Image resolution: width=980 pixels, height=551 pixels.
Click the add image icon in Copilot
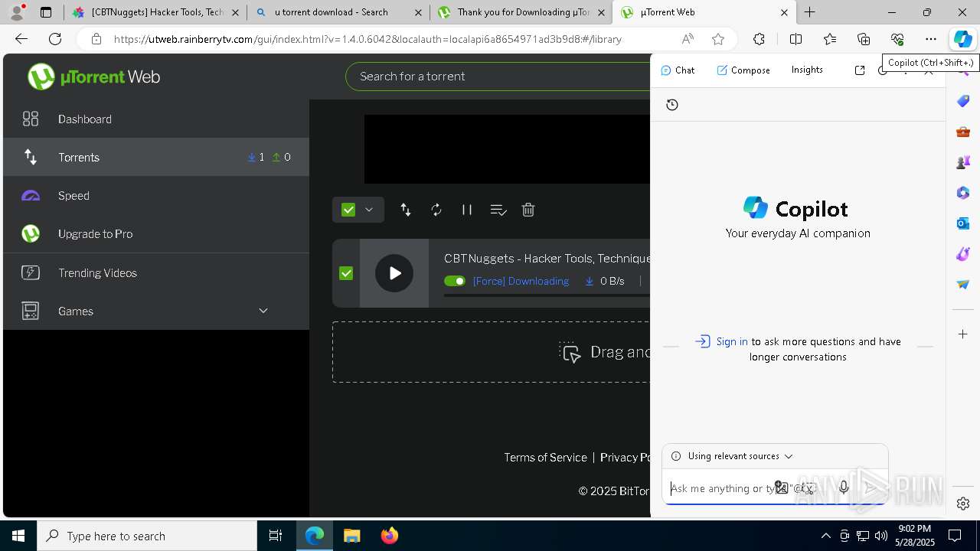(x=781, y=487)
